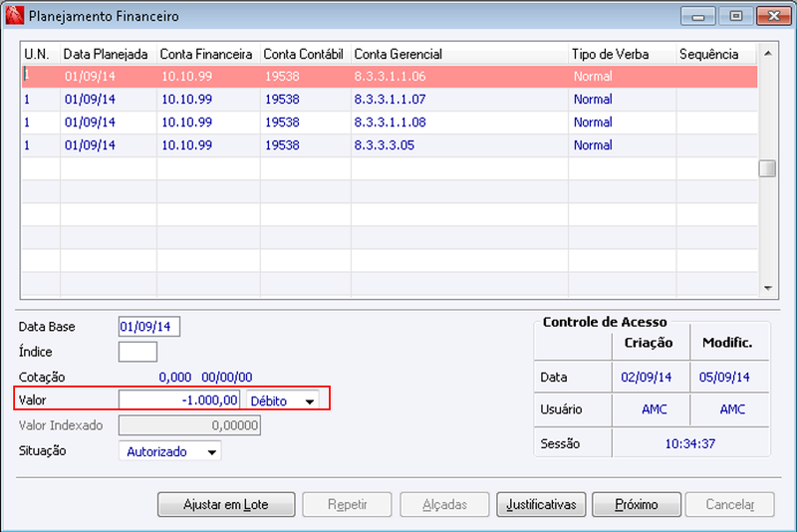The width and height of the screenshot is (797, 532).
Task: Click the Planejamento Financeiro title bar app icon
Action: point(14,15)
